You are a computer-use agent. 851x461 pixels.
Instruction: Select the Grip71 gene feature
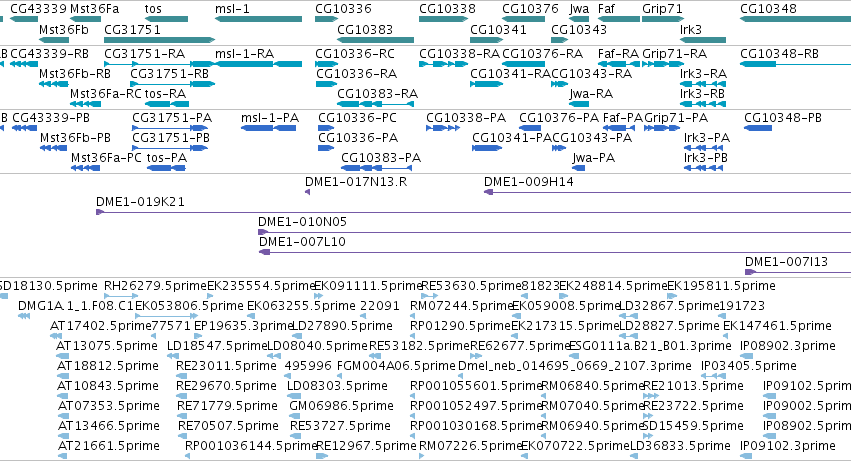pos(664,19)
